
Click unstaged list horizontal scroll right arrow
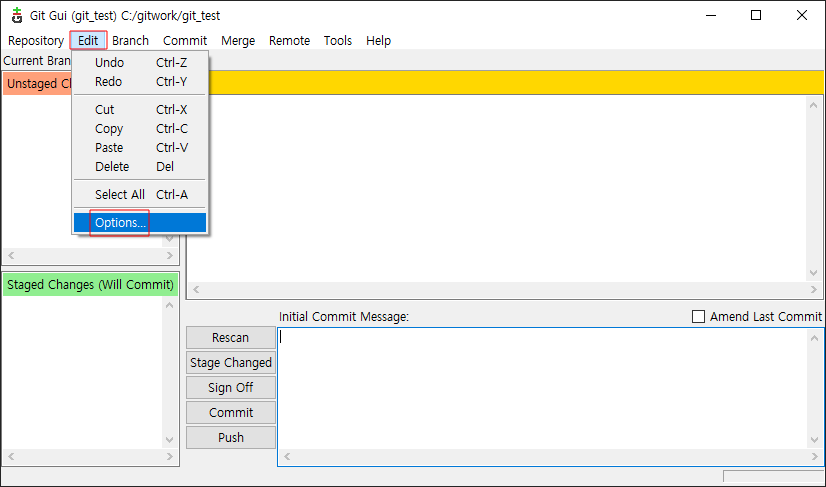[x=170, y=256]
